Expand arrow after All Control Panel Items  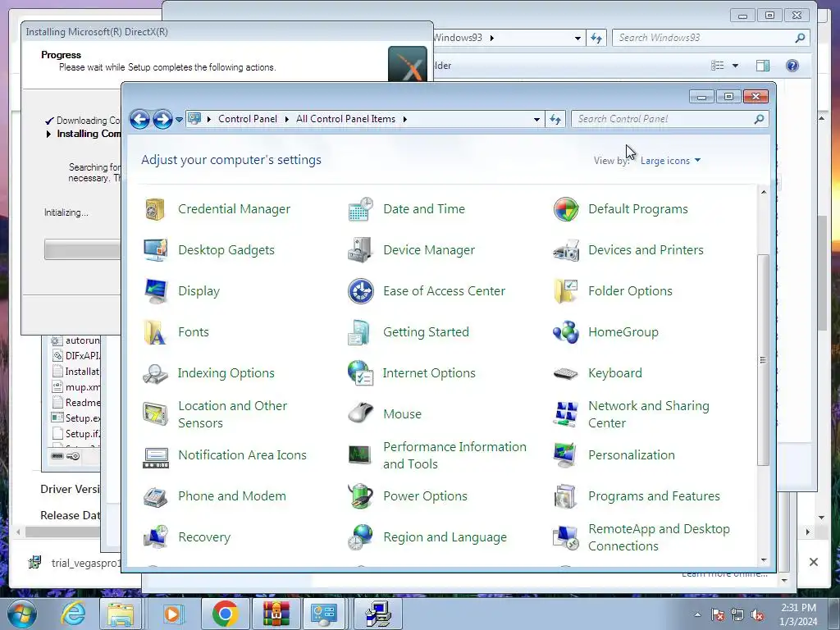405,119
